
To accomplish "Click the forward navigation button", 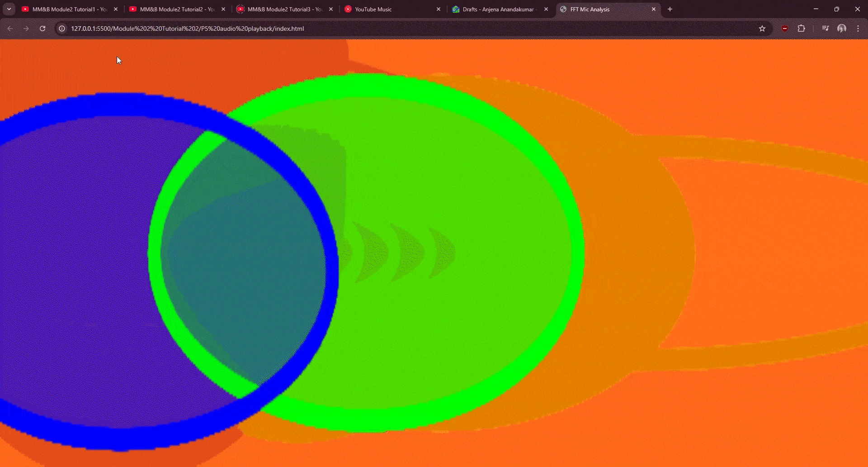I will click(x=26, y=28).
